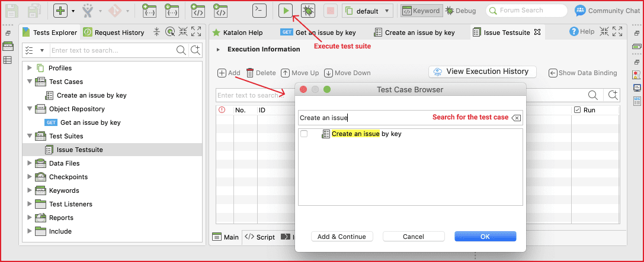The image size is (644, 262).
Task: Click the Help button
Action: pos(582,31)
